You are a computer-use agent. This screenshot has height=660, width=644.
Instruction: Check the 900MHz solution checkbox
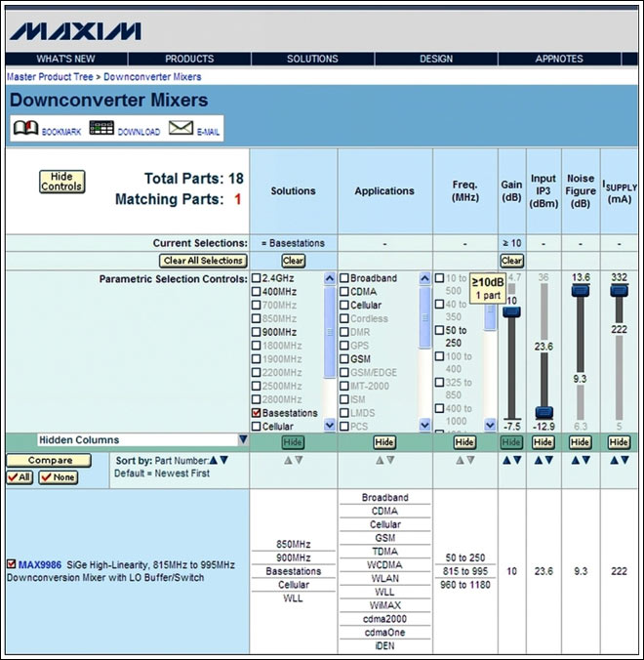click(256, 332)
